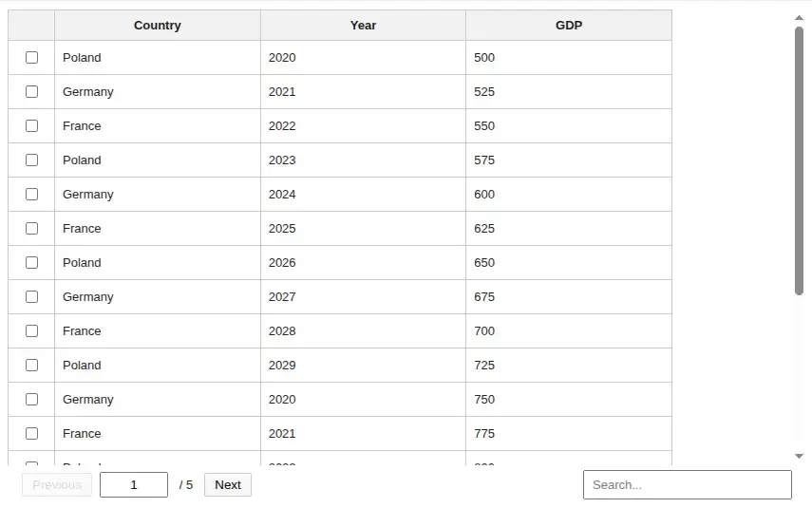Check the Poland 2020 row checkbox
The width and height of the screenshot is (812, 508).
[x=31, y=57]
